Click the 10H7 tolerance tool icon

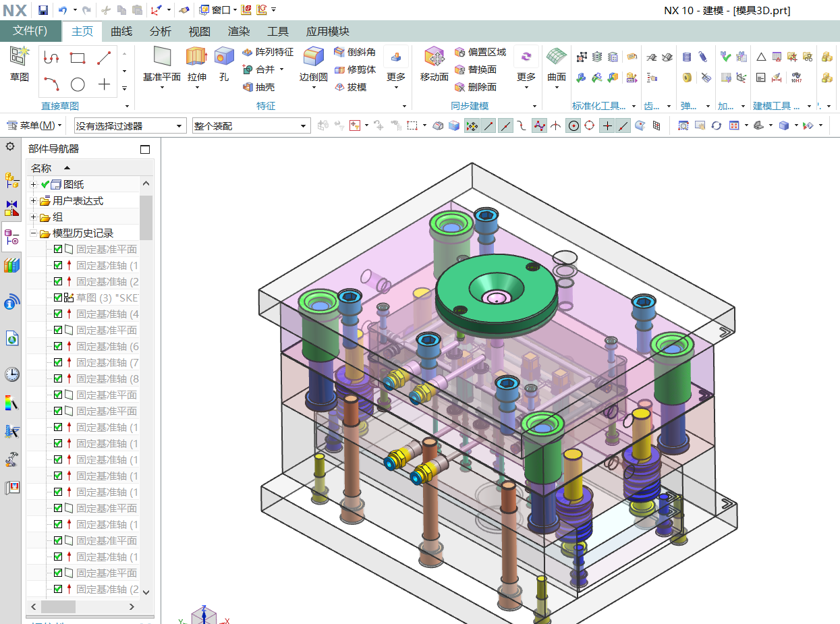[x=797, y=78]
